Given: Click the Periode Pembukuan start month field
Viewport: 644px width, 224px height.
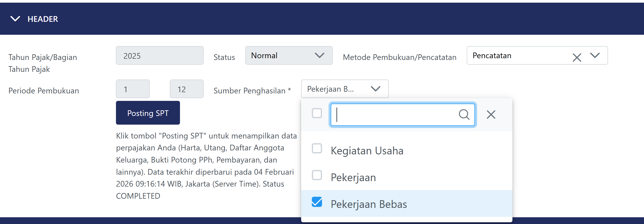Looking at the screenshot, I should tap(133, 89).
